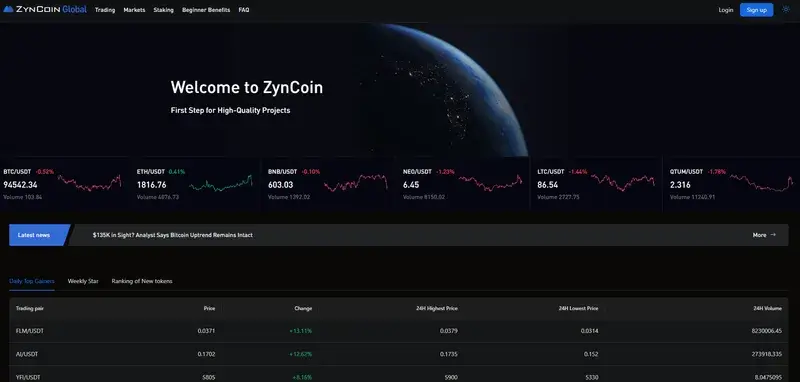The image size is (800, 382).
Task: Click the Sign up button
Action: point(757,10)
